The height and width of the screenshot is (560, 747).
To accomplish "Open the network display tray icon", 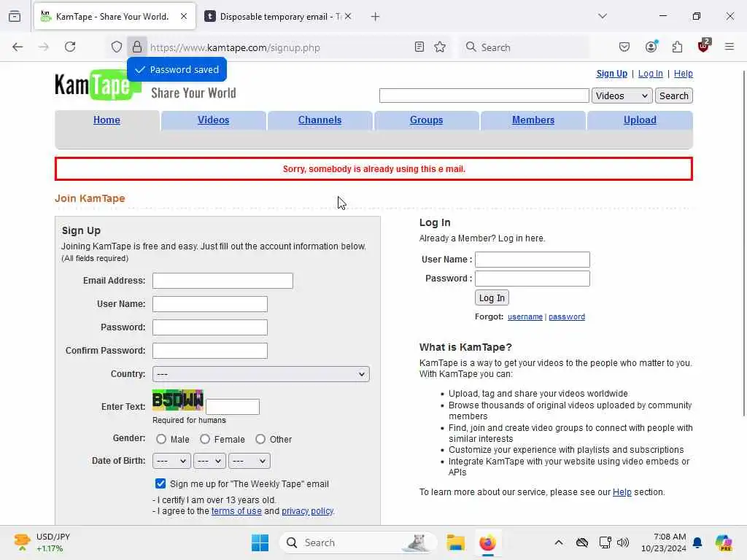I will coord(605,542).
